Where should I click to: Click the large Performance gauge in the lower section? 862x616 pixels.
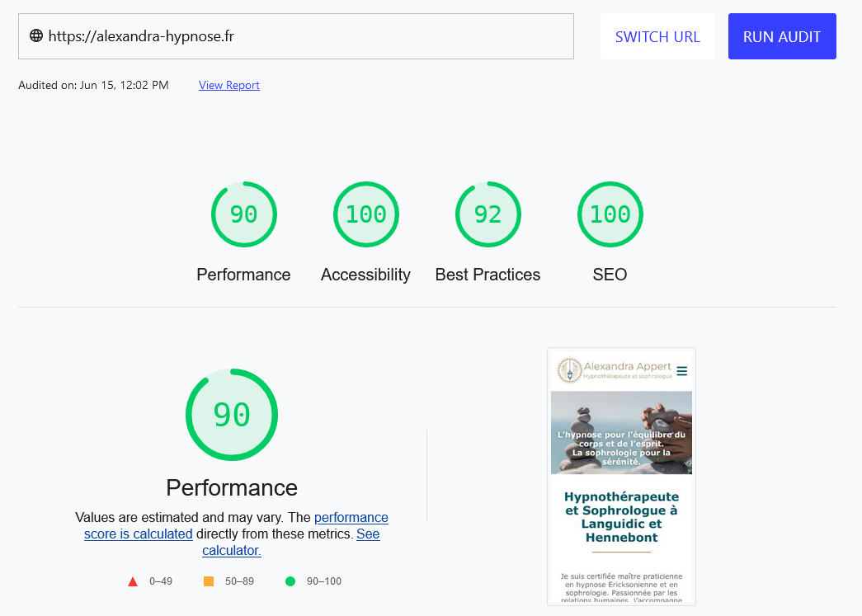(232, 414)
